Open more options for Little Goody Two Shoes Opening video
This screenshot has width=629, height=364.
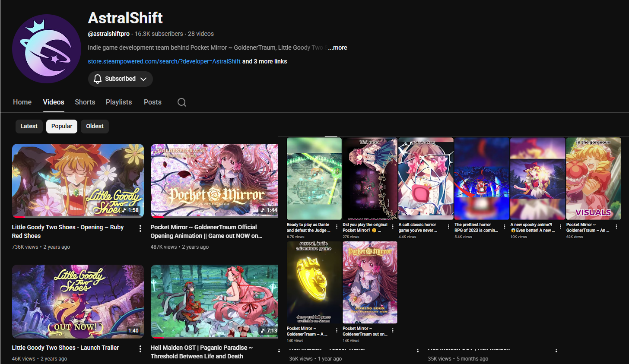tap(140, 228)
